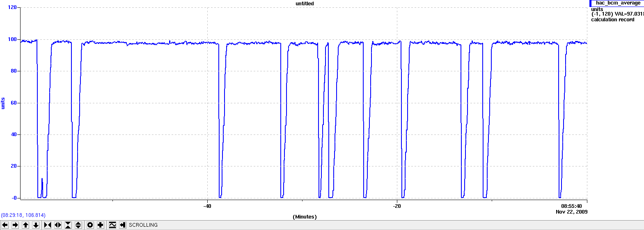This screenshot has width=644, height=230.
Task: Click the plus sign toolbar icon
Action: pyautogui.click(x=101, y=225)
